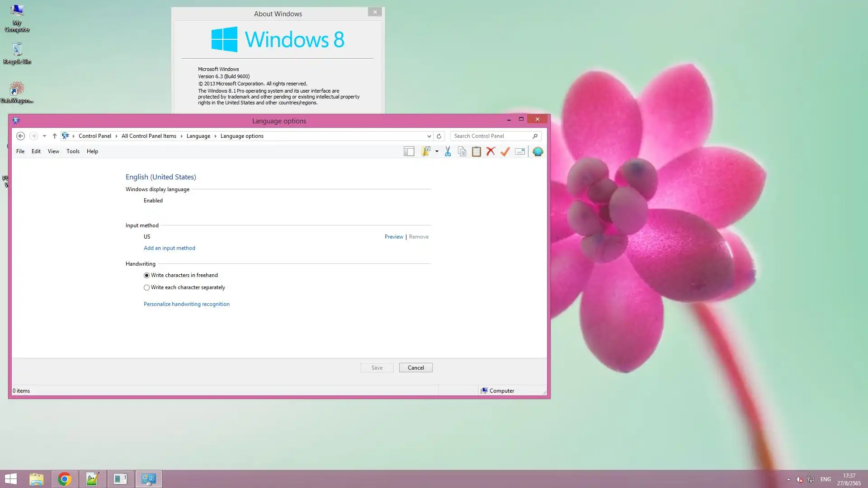868x488 pixels.
Task: Click the Cancel button
Action: click(415, 368)
